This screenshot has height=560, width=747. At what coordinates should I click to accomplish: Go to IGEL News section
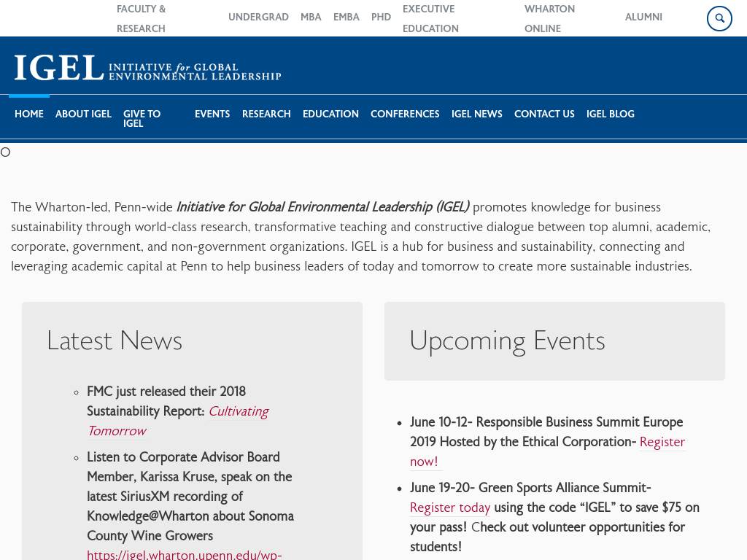click(477, 114)
